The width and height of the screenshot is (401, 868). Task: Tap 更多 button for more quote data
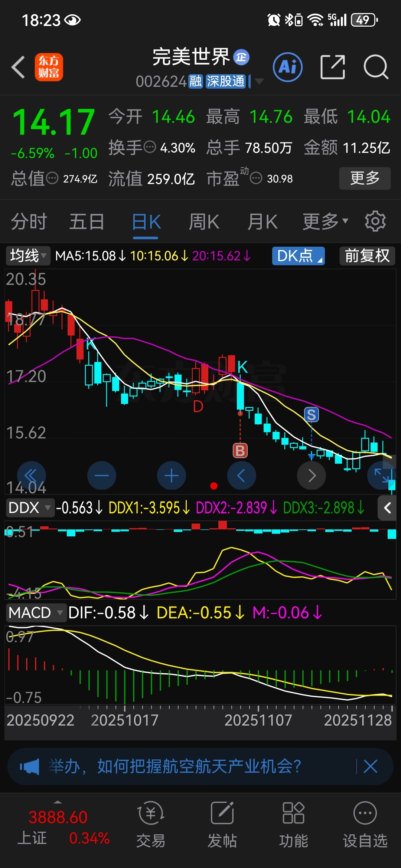point(365,178)
